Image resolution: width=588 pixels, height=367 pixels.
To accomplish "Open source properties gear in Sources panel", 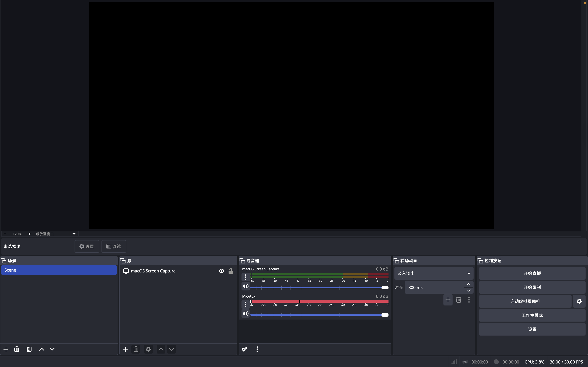I will click(x=148, y=349).
